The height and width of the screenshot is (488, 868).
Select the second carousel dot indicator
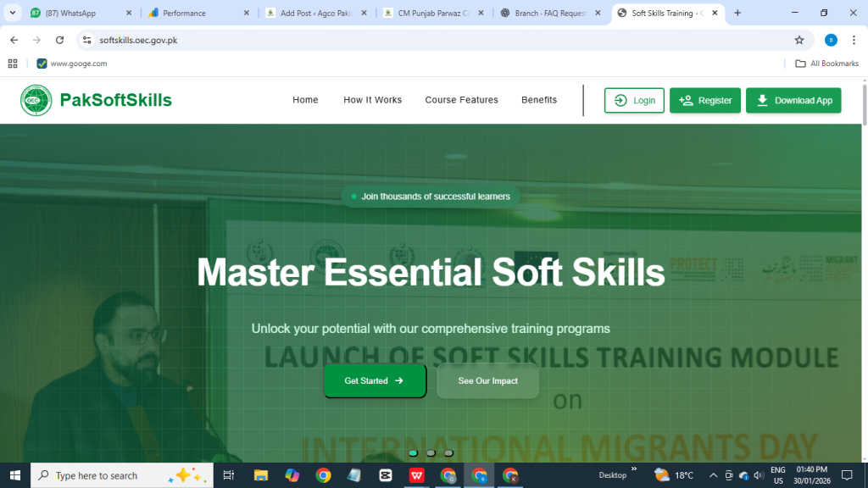point(430,453)
